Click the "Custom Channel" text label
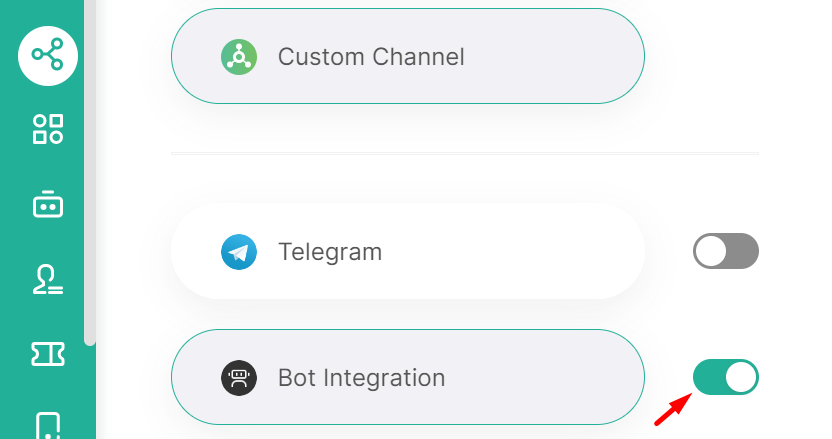Viewport: 832px width, 439px height. pos(371,56)
